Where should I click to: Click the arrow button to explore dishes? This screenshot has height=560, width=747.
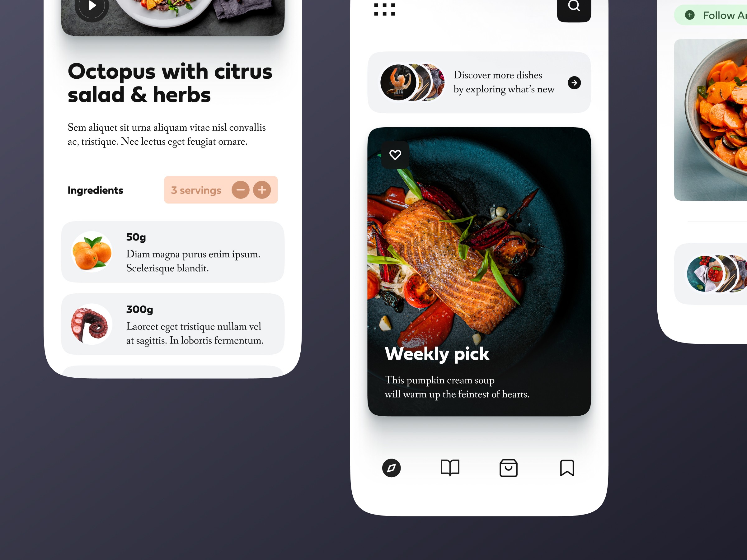pyautogui.click(x=575, y=82)
